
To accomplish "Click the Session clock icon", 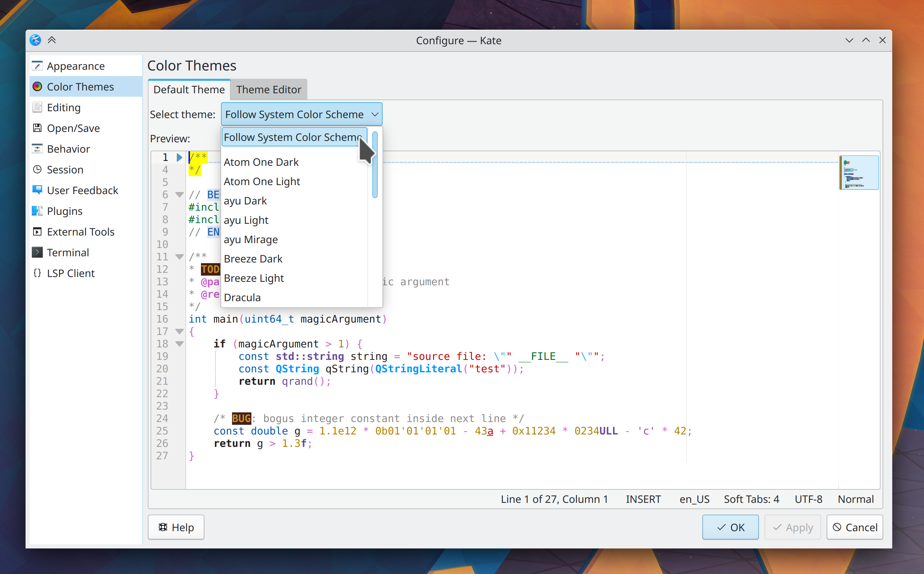I will click(x=37, y=169).
